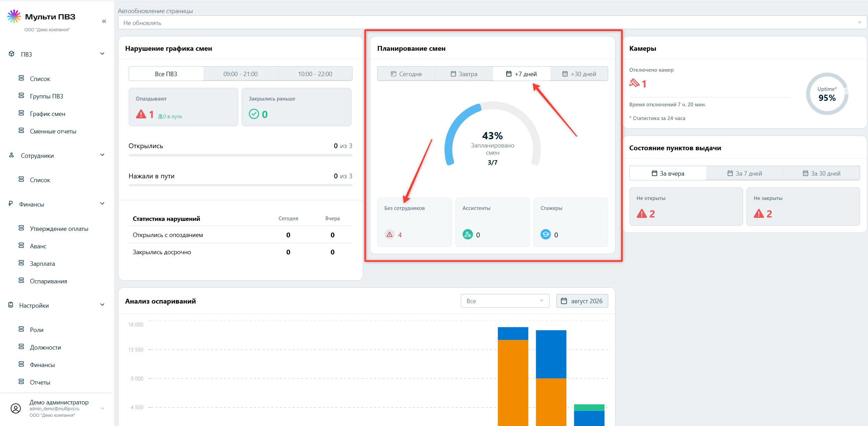Click the Мульти ПВЗ colorful logo icon
Screen dimensions: 868x426
click(14, 16)
